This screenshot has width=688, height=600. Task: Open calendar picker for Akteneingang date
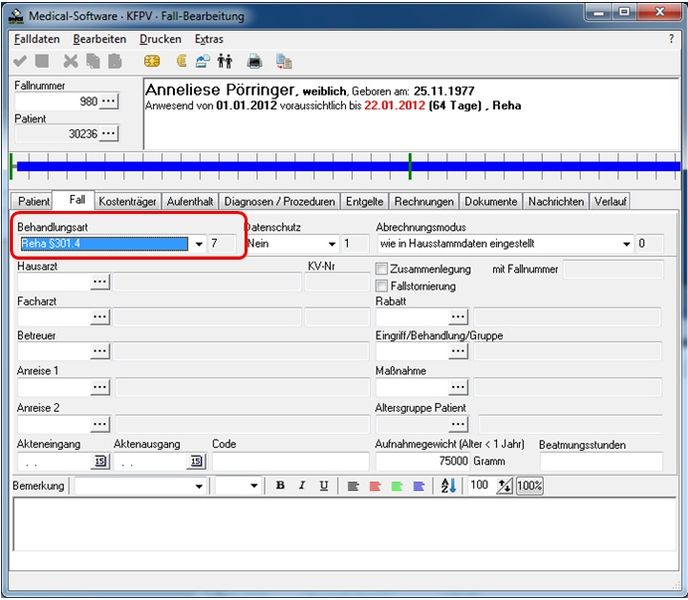pyautogui.click(x=100, y=462)
